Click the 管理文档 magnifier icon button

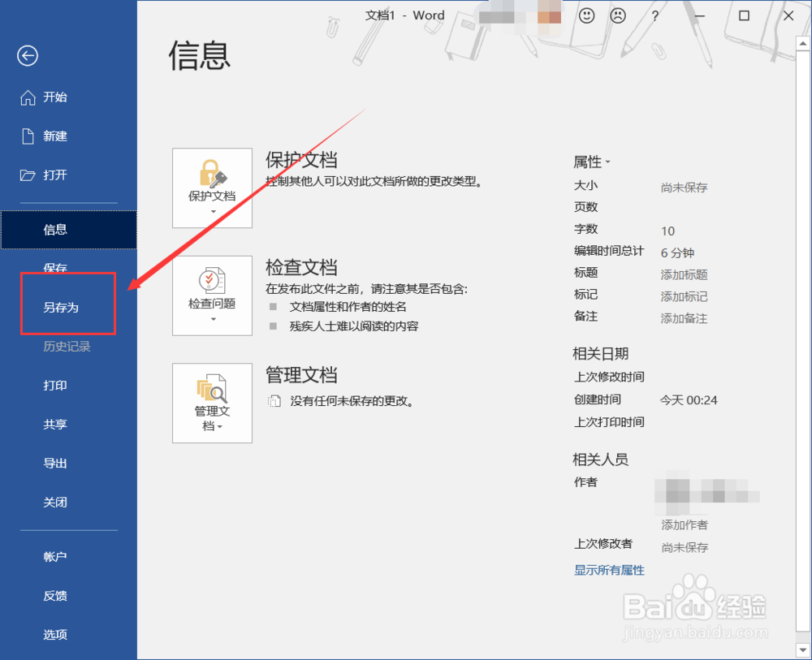point(212,403)
